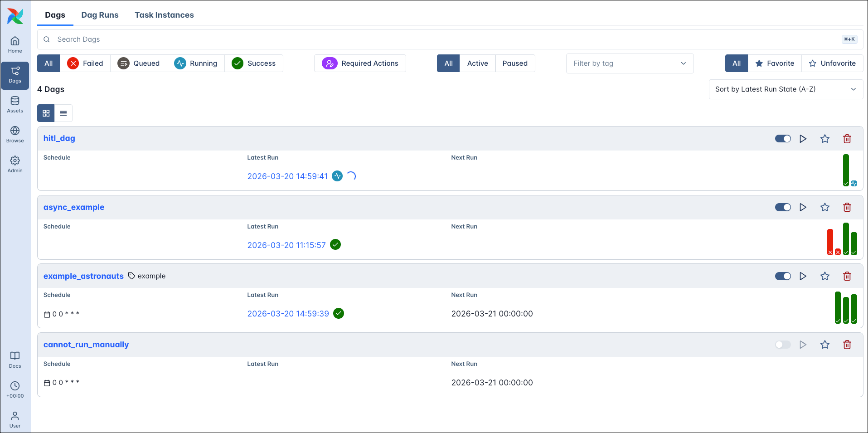Open the Docs page from the sidebar
The height and width of the screenshot is (433, 868).
15,359
